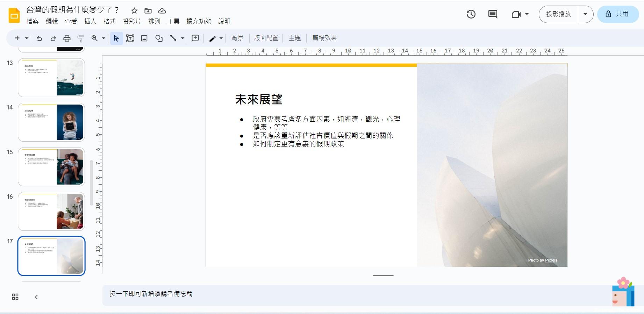Viewport: 644px width, 314px height.
Task: Open the Pexels photo credit link
Action: click(x=551, y=260)
